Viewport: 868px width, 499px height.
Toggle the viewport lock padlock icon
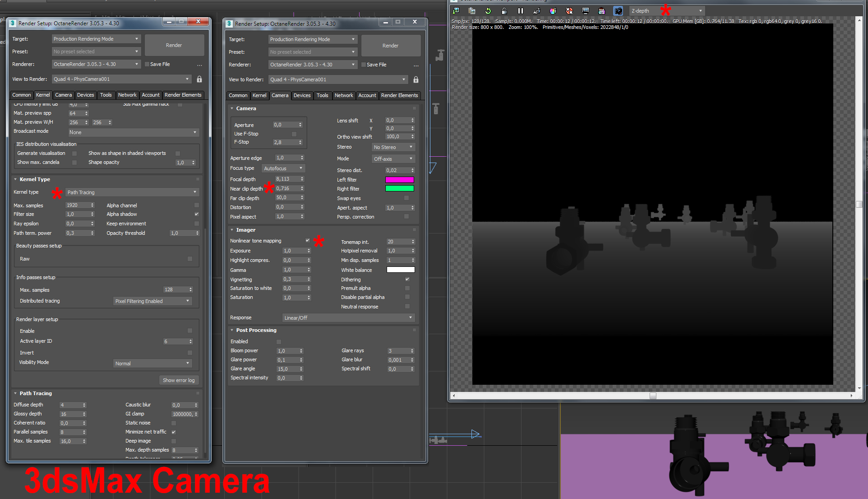[504, 11]
